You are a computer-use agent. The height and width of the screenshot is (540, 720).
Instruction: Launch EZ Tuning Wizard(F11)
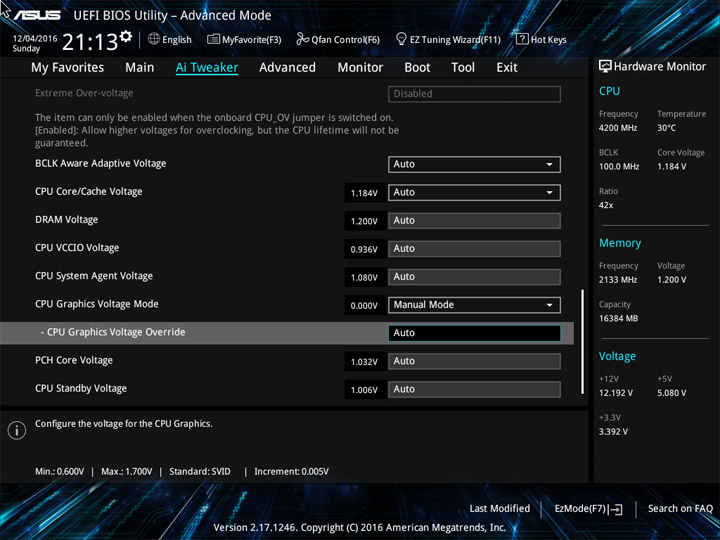[448, 39]
